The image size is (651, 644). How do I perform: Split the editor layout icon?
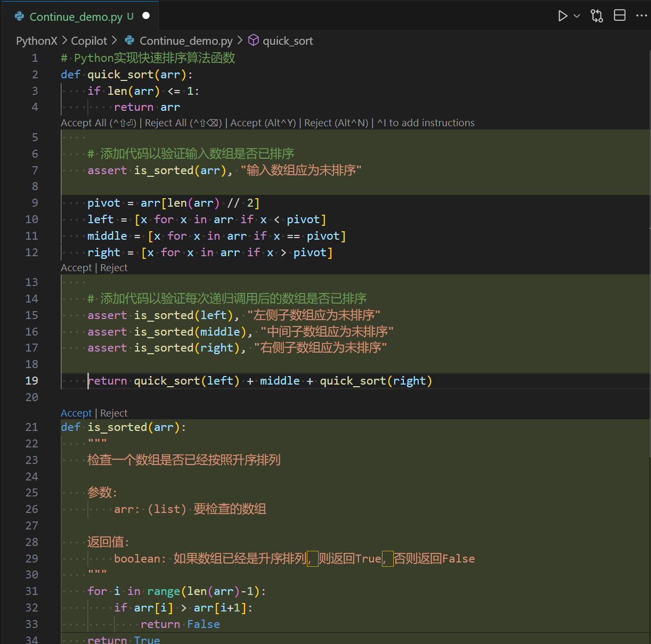tap(620, 15)
